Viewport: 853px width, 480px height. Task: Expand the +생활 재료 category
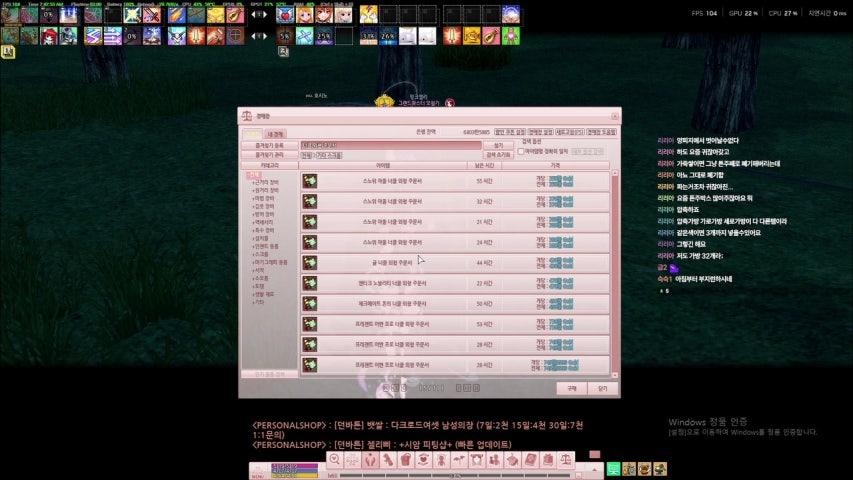point(264,294)
